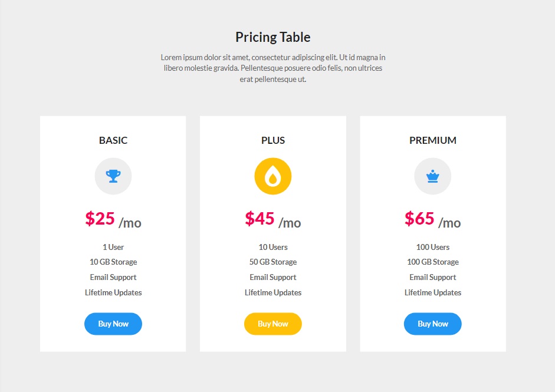Click the trophy icon in Basic plan
The image size is (555, 392).
pyautogui.click(x=113, y=176)
